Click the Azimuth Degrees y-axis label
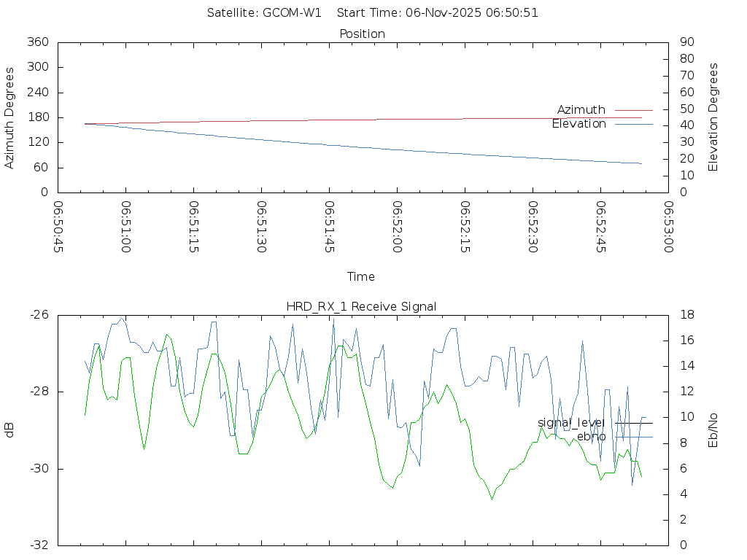 [9, 117]
